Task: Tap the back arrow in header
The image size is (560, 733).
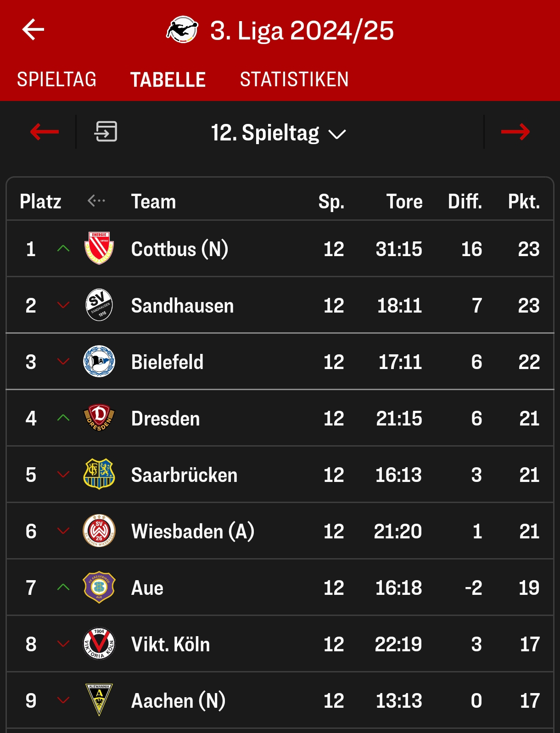Action: [33, 30]
